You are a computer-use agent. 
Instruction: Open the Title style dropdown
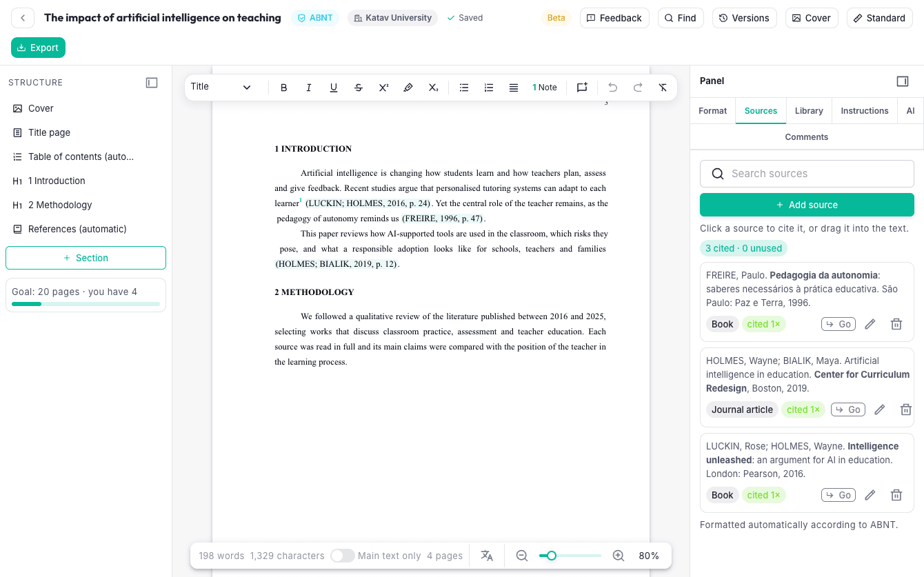point(221,87)
